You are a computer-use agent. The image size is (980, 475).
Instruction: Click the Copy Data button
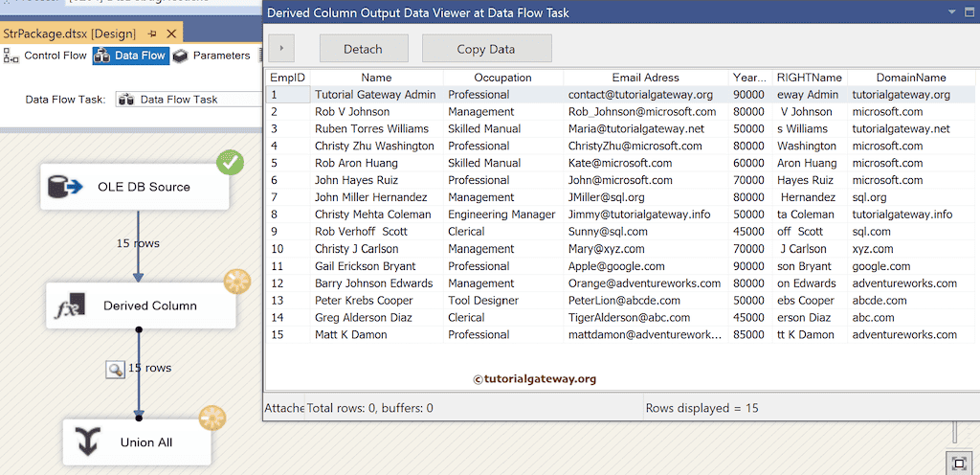coord(486,49)
